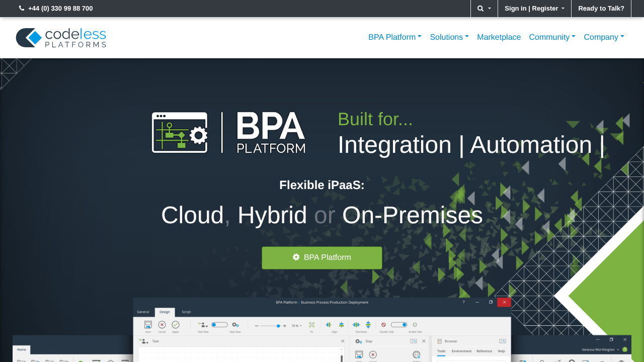Image resolution: width=644 pixels, height=362 pixels.
Task: Switch to the Script tab
Action: [186, 312]
